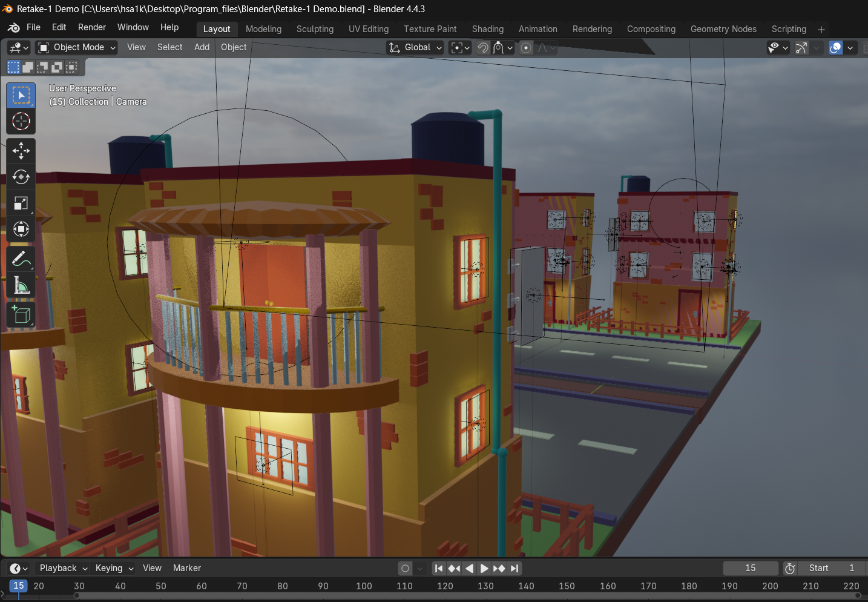Image resolution: width=868 pixels, height=602 pixels.
Task: Activate the 3D Cursor tool
Action: [21, 121]
